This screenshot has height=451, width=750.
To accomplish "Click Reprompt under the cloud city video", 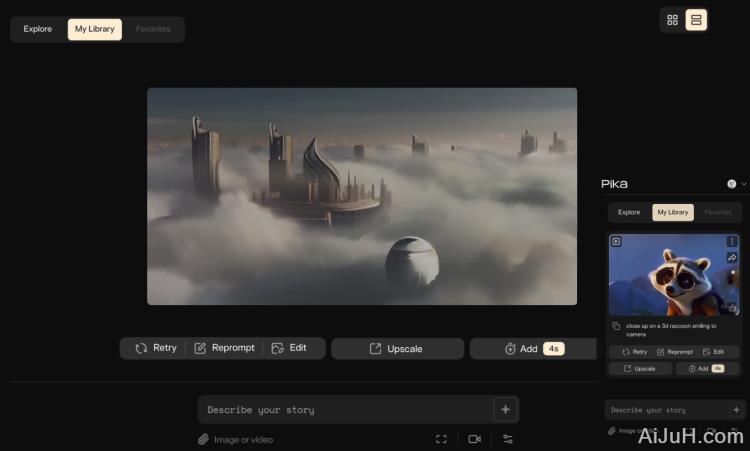I will pos(225,348).
